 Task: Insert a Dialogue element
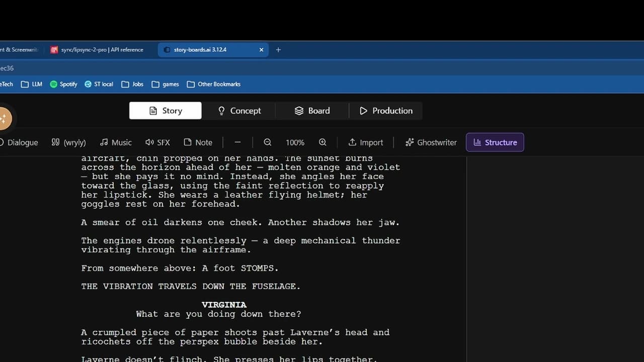pos(19,142)
